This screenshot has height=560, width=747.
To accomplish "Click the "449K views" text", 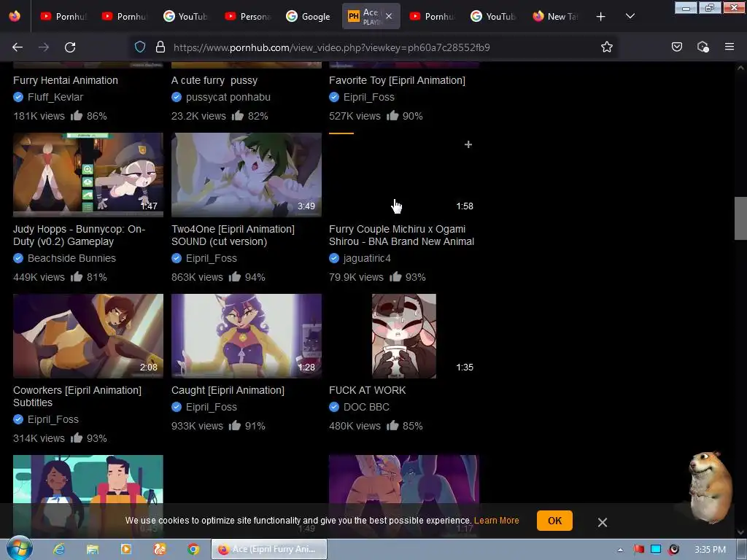I will tap(39, 277).
